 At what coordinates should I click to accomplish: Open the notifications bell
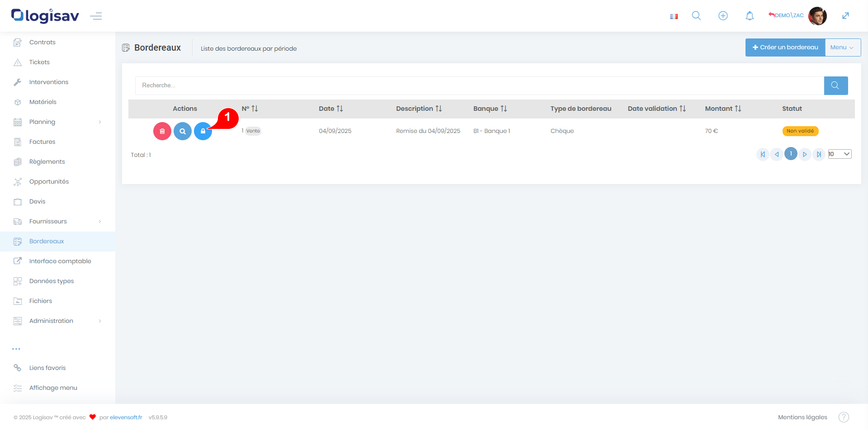coord(750,16)
